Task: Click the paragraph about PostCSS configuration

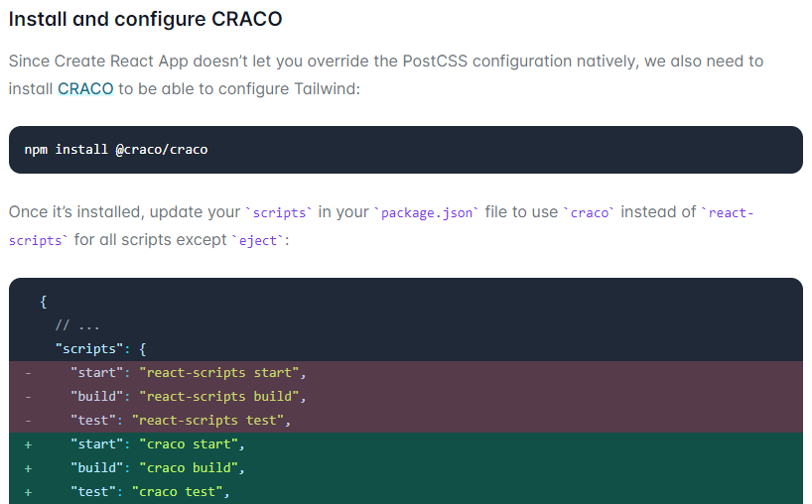Action: coord(386,75)
